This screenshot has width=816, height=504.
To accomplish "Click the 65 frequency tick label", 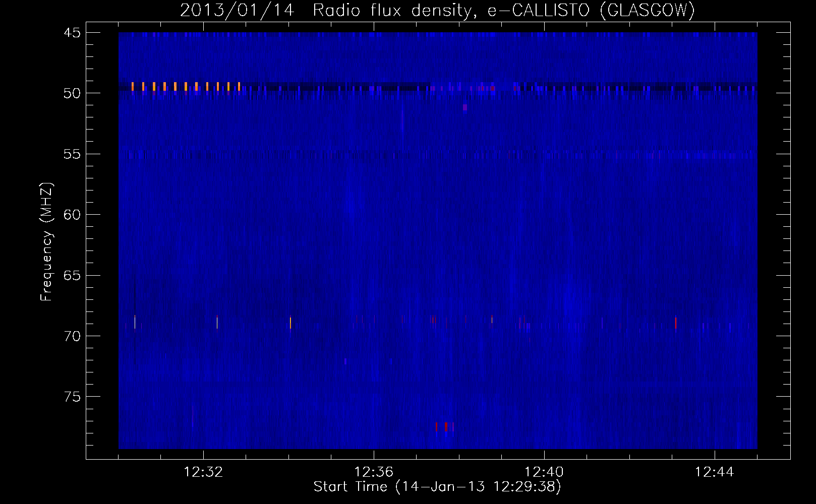I will tap(72, 276).
